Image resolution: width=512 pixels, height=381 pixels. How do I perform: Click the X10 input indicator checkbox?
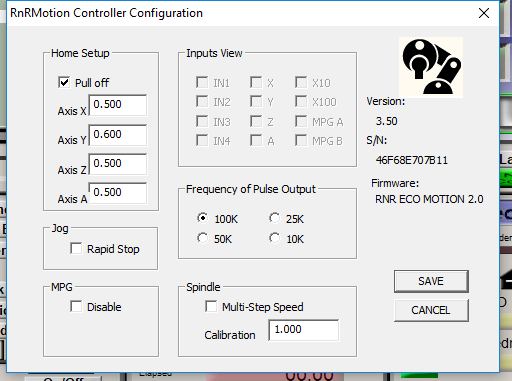(x=301, y=82)
